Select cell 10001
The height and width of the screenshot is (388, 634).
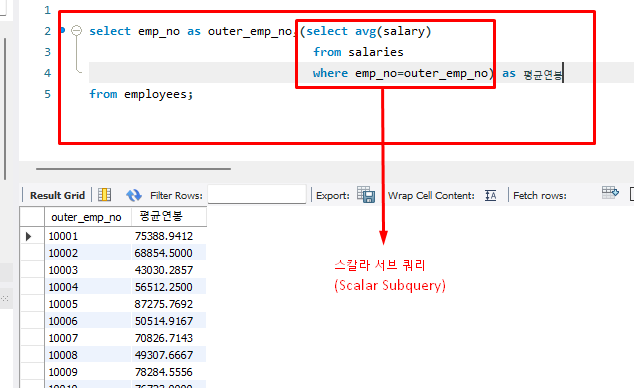click(x=88, y=236)
